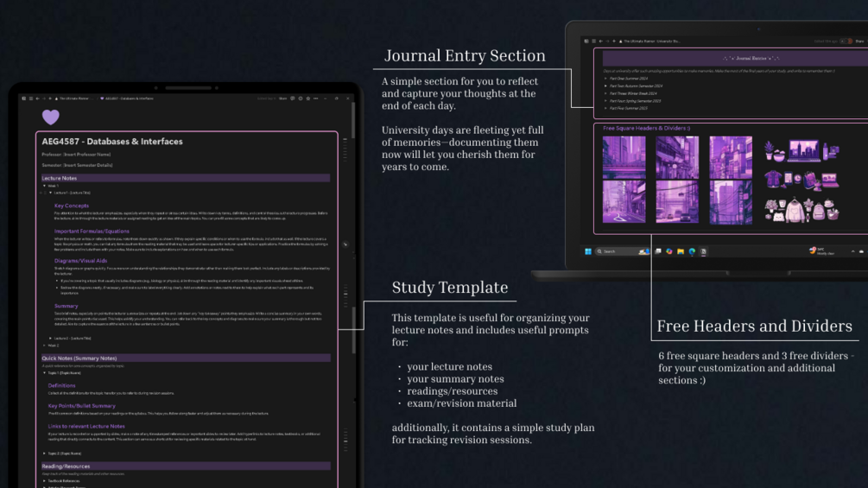
Task: Open the shirt and backpack divider image
Action: tap(801, 180)
